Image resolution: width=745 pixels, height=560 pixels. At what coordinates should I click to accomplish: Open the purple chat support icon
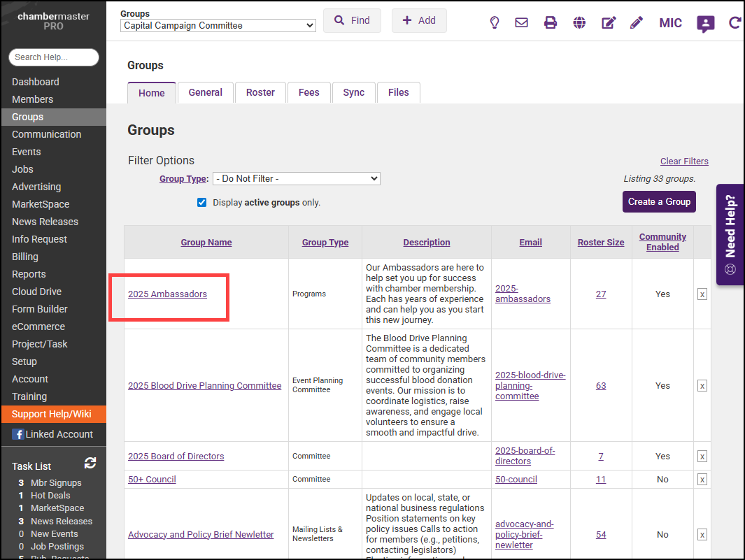coord(705,24)
